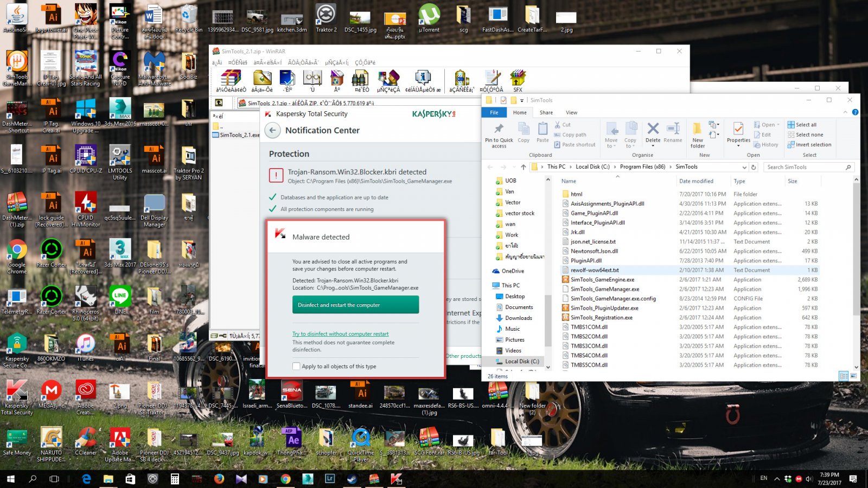
Task: Check Apply to all objects of this type
Action: [296, 367]
